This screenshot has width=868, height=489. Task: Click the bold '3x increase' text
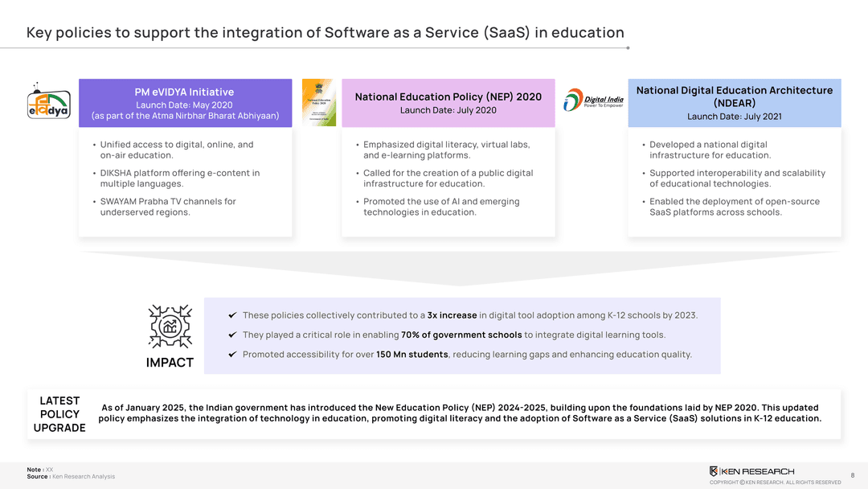click(x=452, y=315)
